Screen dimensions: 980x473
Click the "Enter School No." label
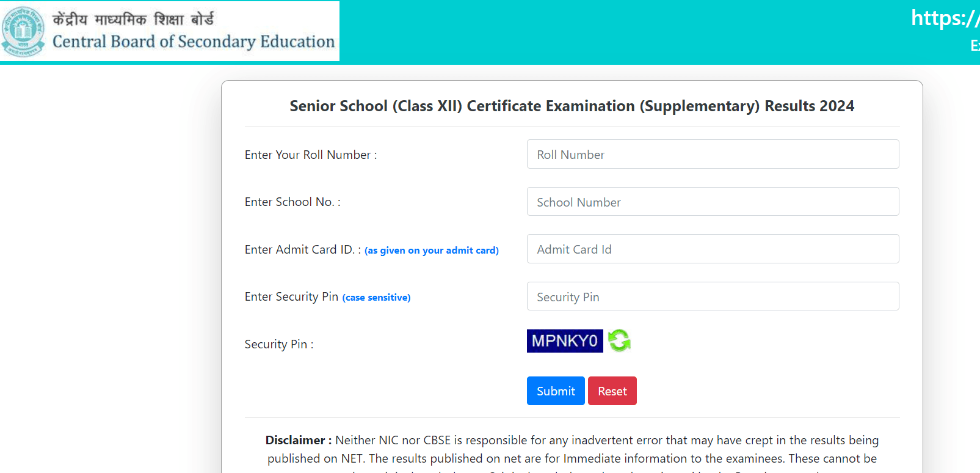pyautogui.click(x=292, y=202)
